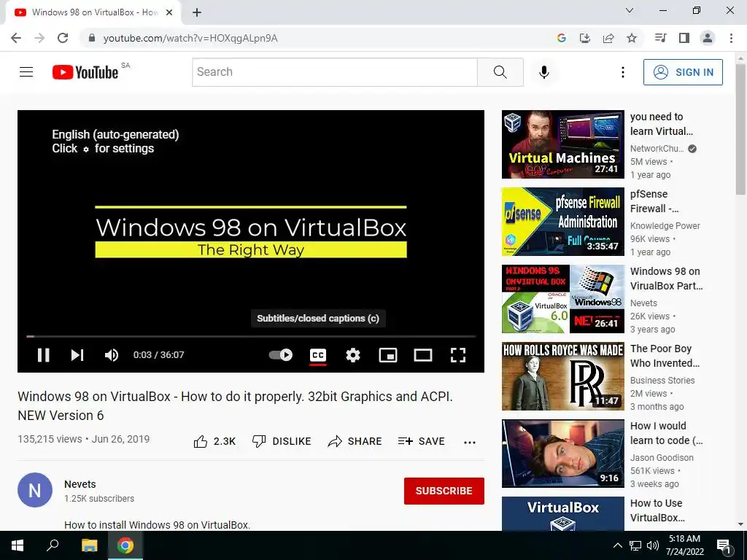The width and height of the screenshot is (747, 560).
Task: Open system tray volume icon
Action: 653,545
